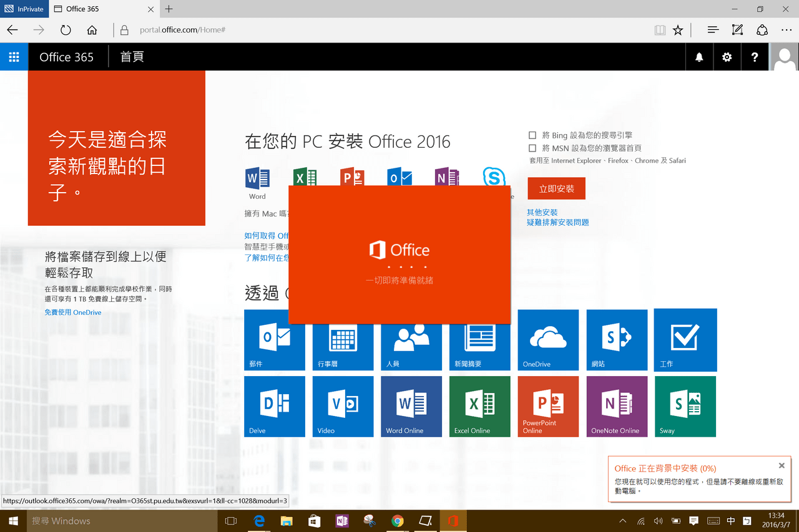Open the 疑難排解安裝問題 link
Image resolution: width=799 pixels, height=532 pixels.
click(x=558, y=223)
